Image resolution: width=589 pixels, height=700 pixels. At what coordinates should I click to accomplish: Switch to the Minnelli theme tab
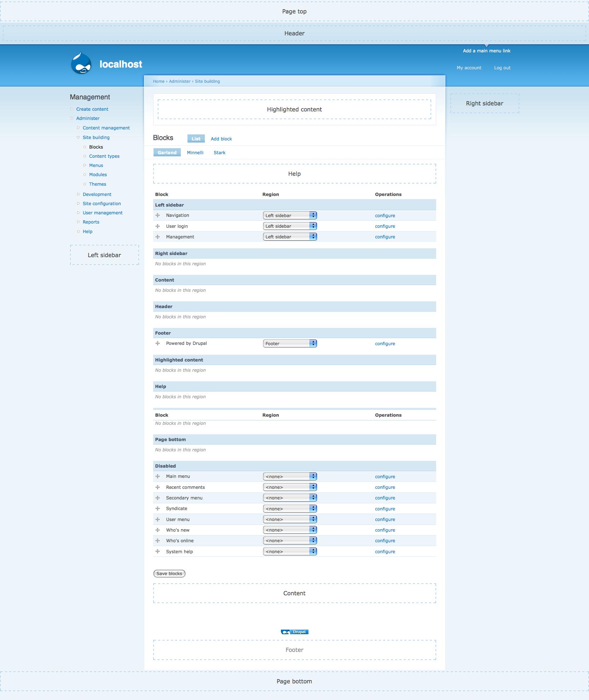point(195,152)
